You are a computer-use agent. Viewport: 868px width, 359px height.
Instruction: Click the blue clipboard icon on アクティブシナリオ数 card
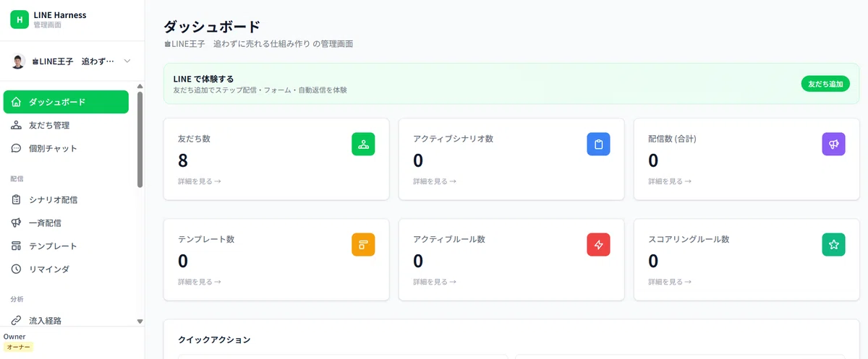tap(598, 144)
